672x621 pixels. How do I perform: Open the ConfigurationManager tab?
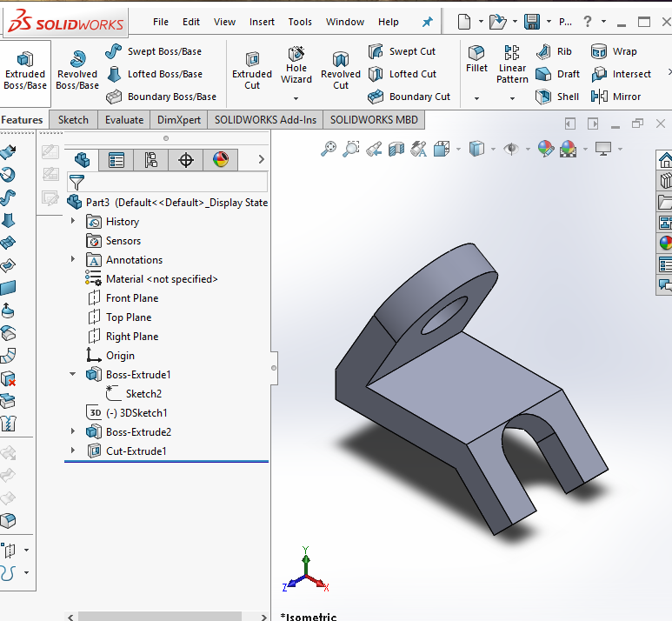point(151,160)
